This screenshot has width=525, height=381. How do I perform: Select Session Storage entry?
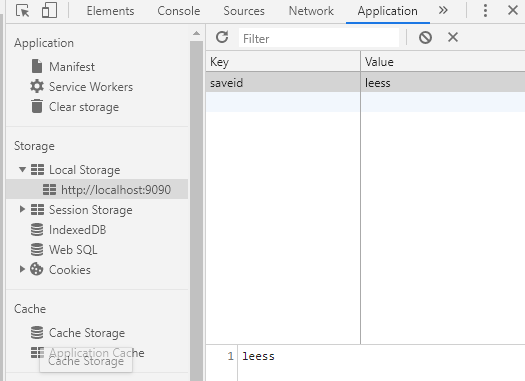[x=90, y=210]
